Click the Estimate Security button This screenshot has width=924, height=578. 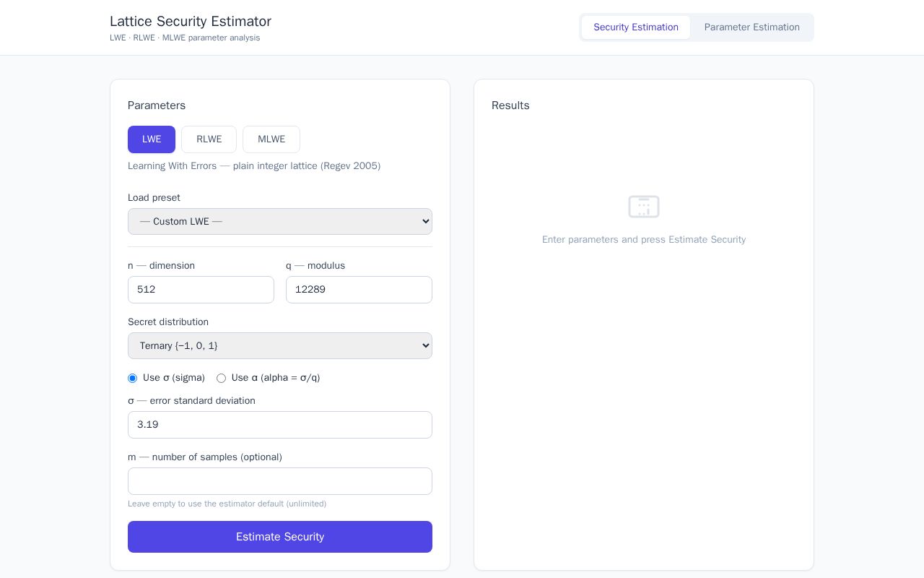[280, 537]
